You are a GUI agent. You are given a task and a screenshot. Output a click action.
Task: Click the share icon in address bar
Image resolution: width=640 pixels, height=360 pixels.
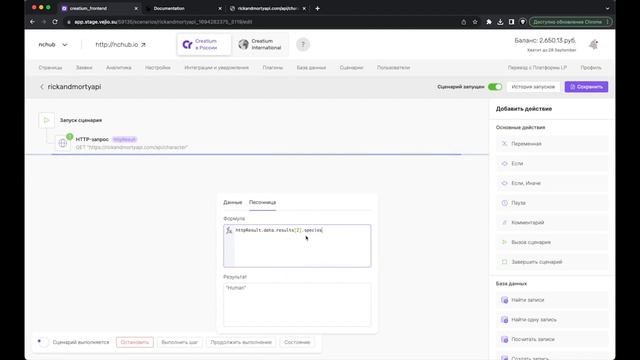464,22
